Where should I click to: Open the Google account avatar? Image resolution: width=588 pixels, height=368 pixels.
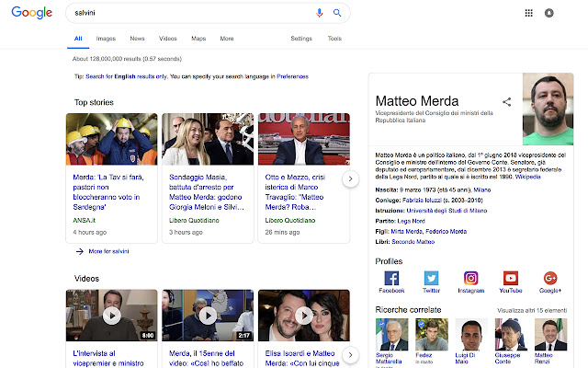[549, 13]
